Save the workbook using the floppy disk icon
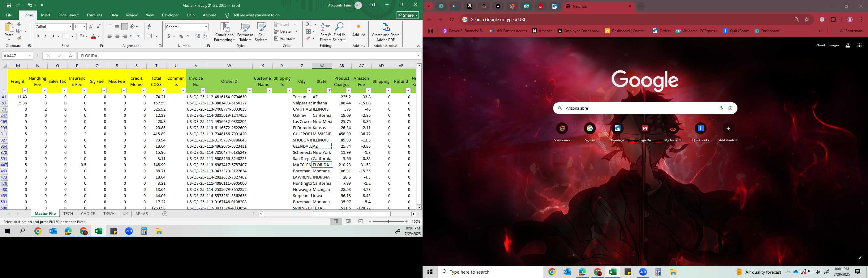 pos(9,5)
